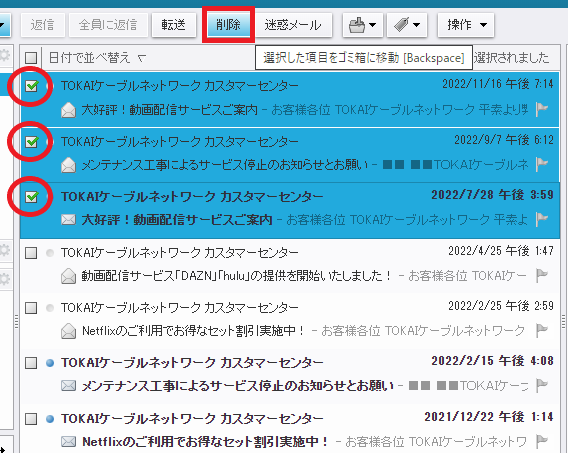Check the 2022/2/15 message checkbox
Screen dimensions: 568x453
31,363
